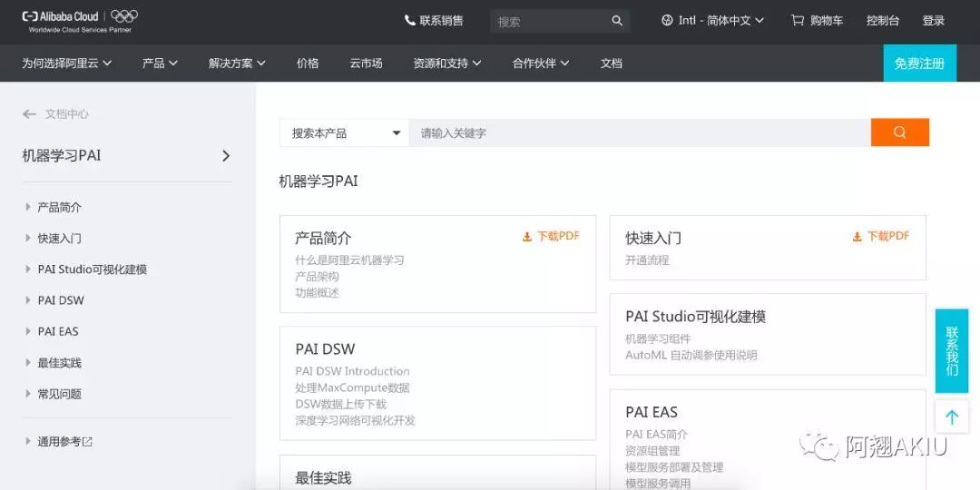Open AutoML 自动调参使用说明 link

pos(691,355)
